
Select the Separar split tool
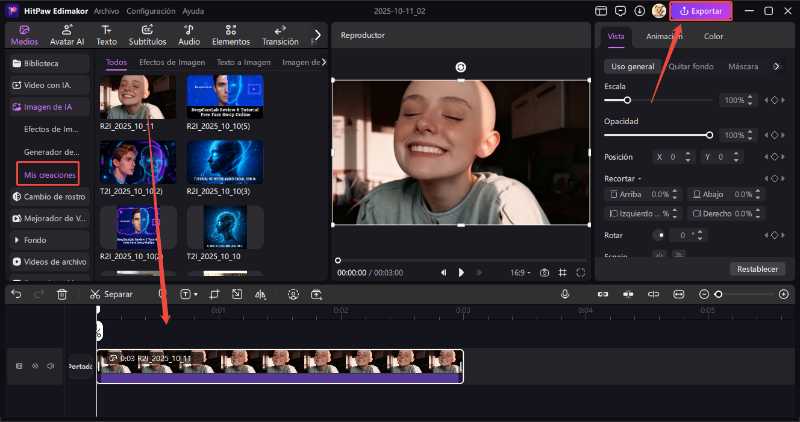click(x=110, y=294)
